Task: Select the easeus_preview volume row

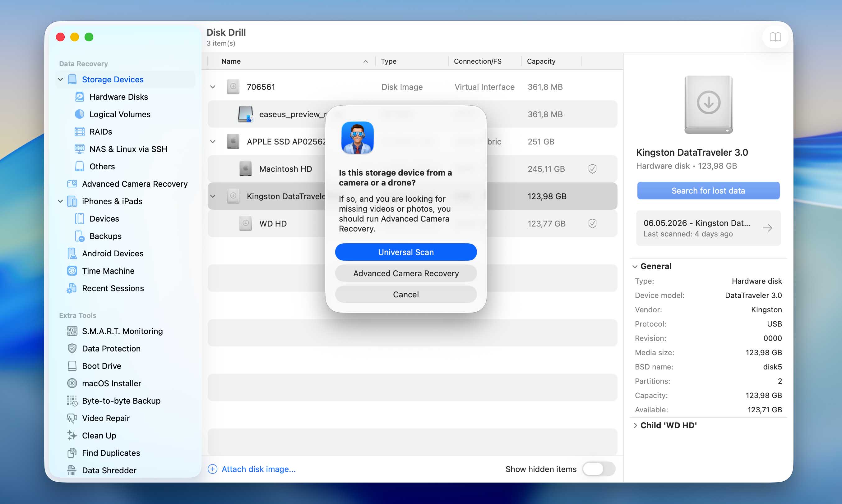Action: point(412,114)
